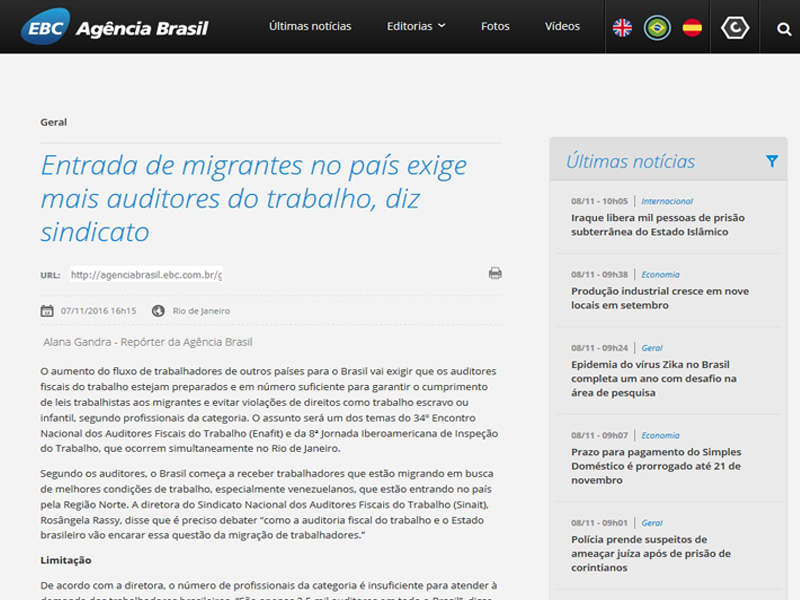This screenshot has height=600, width=800.
Task: Open the Epidemia do vírus Zika article
Action: pyautogui.click(x=654, y=379)
